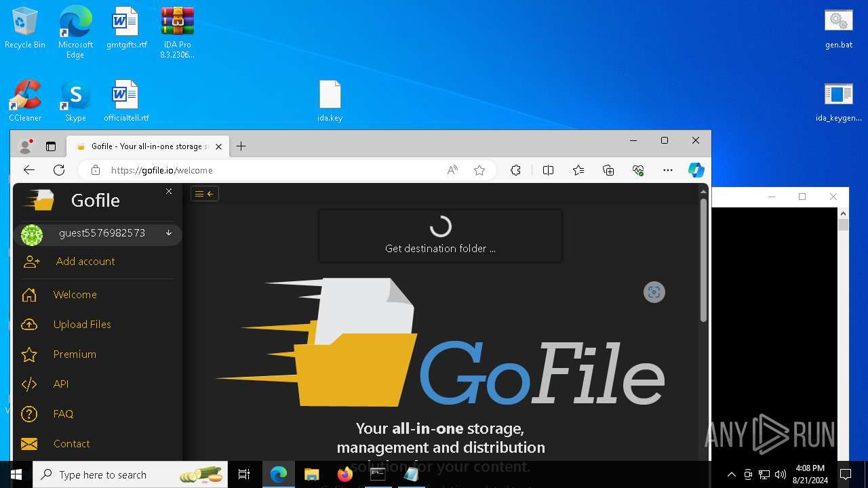Screen dimensions: 868x488
Task: Select the IDA Pro archive on desktop
Action: pos(177,32)
